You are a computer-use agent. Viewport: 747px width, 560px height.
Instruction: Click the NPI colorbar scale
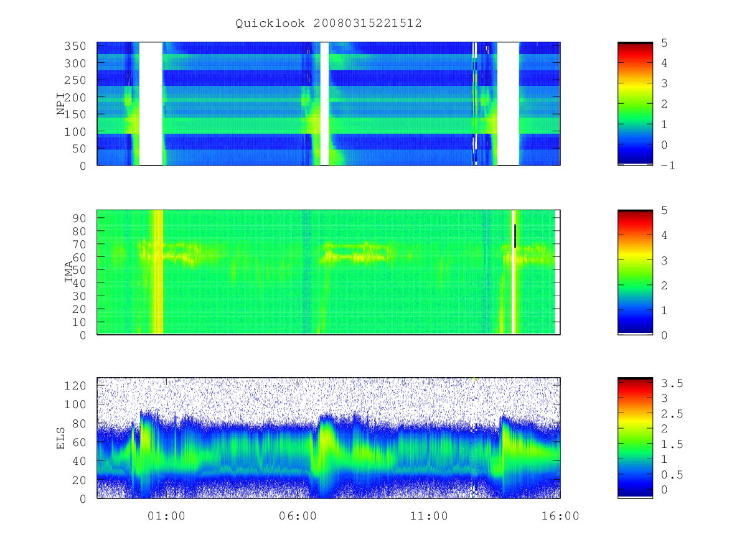coord(635,104)
